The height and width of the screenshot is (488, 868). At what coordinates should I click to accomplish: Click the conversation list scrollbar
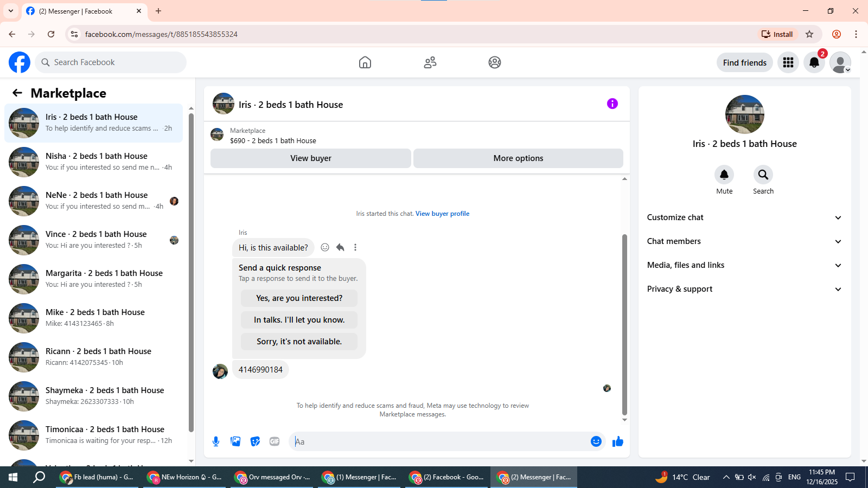click(191, 272)
